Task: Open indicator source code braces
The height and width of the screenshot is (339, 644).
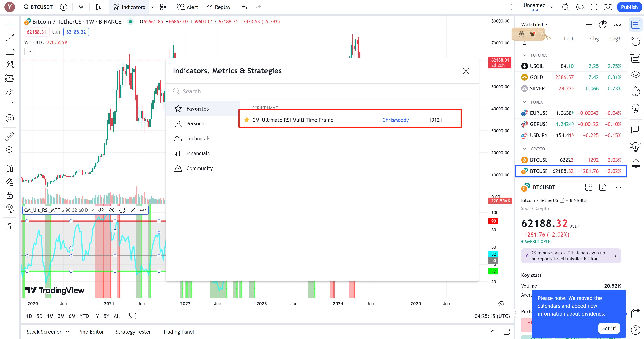Action: pyautogui.click(x=122, y=210)
